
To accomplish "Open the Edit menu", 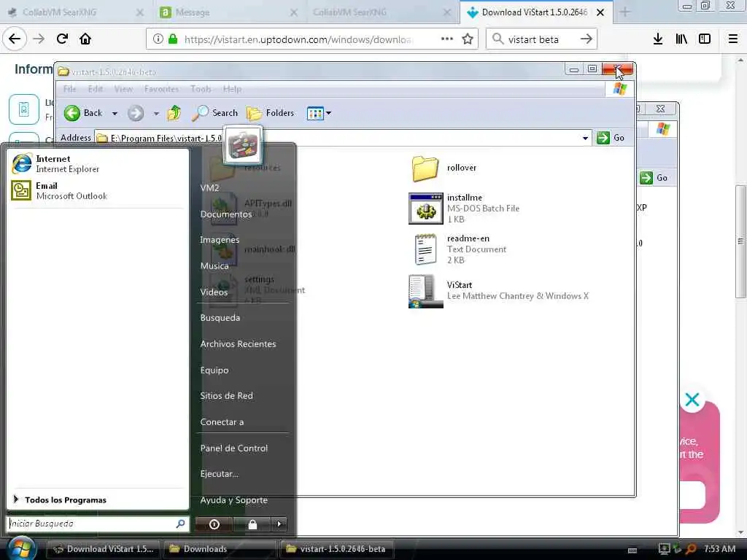I will coord(96,89).
